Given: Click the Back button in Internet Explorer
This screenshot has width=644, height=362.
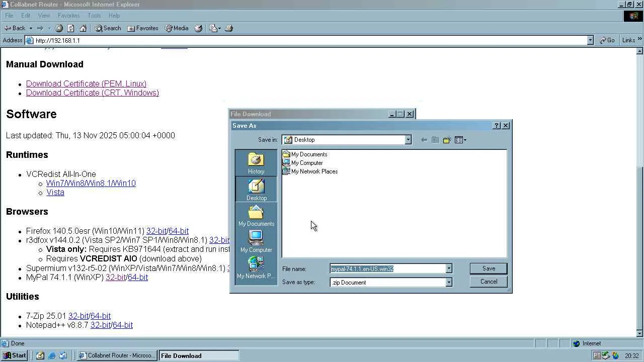Looking at the screenshot, I should (x=15, y=28).
